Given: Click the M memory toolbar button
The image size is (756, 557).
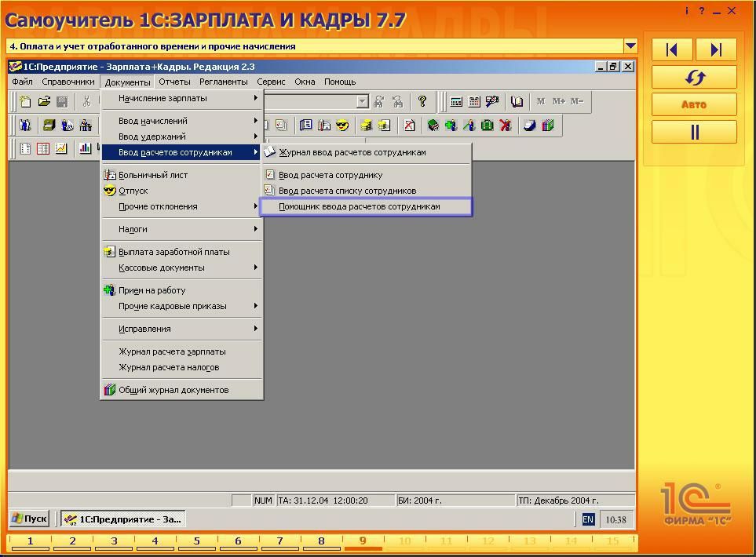Looking at the screenshot, I should [x=541, y=101].
